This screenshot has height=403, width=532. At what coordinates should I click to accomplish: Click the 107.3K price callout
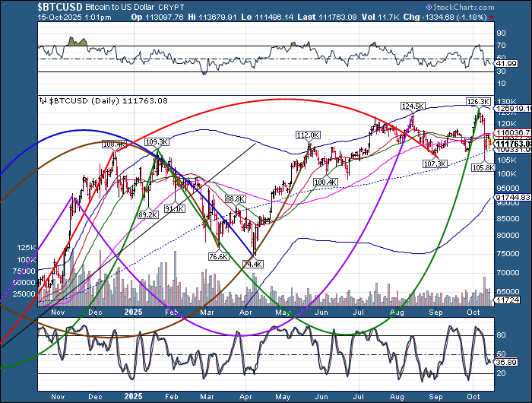[435, 163]
